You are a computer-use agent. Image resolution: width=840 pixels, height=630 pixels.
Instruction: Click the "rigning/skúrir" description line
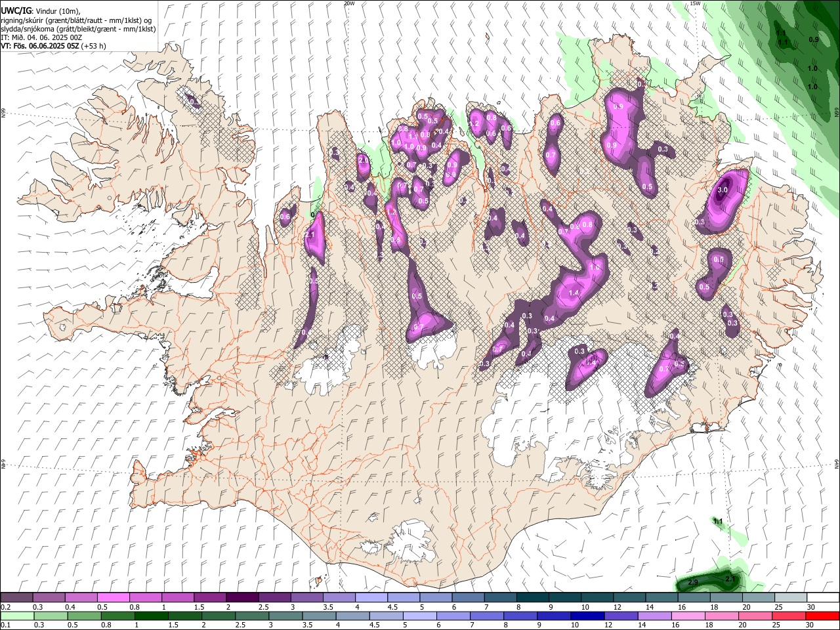click(x=76, y=20)
